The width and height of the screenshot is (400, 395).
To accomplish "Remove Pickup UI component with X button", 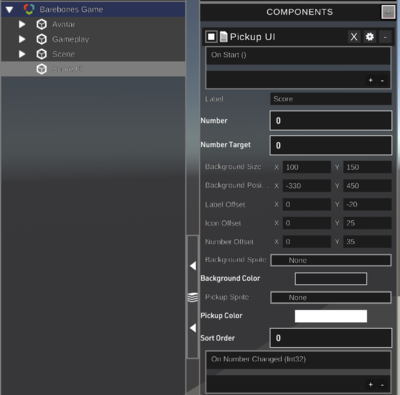I will click(x=354, y=36).
